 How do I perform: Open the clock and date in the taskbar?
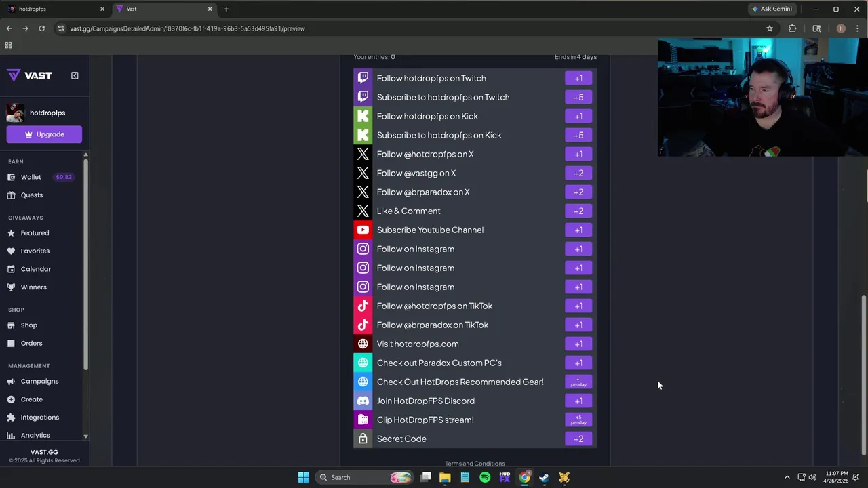click(837, 477)
